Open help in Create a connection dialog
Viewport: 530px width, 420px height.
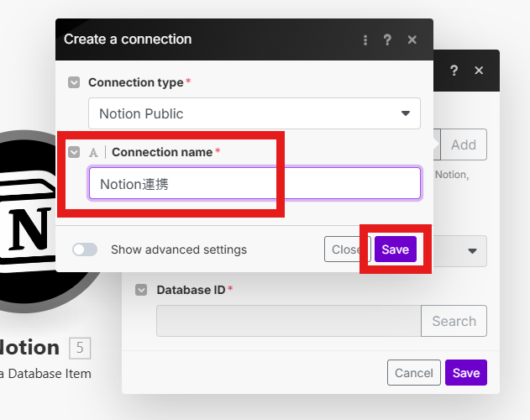point(387,40)
